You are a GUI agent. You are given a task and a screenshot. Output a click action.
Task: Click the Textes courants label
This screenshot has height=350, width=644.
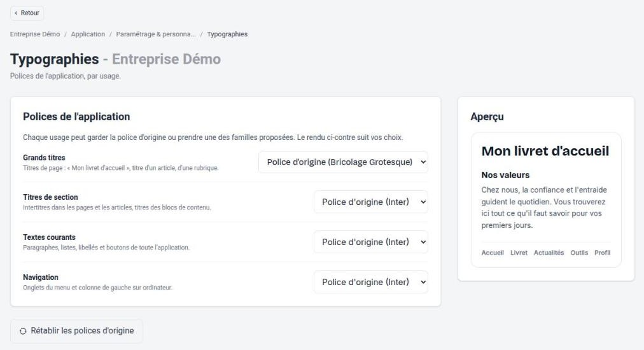click(x=49, y=237)
